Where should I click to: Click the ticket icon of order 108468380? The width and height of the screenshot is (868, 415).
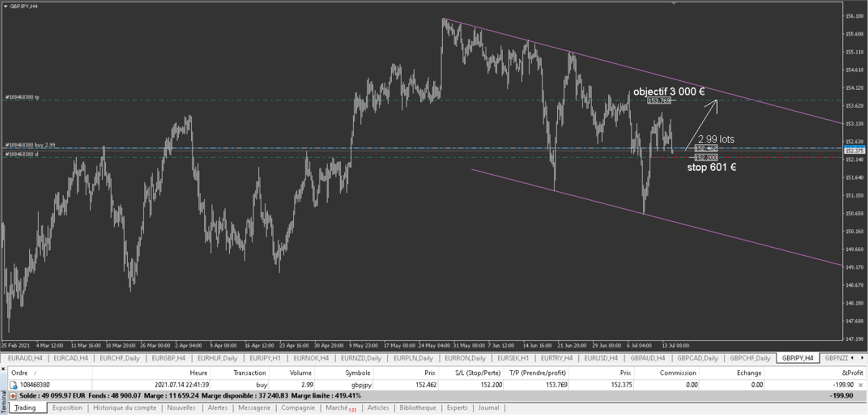(x=13, y=385)
